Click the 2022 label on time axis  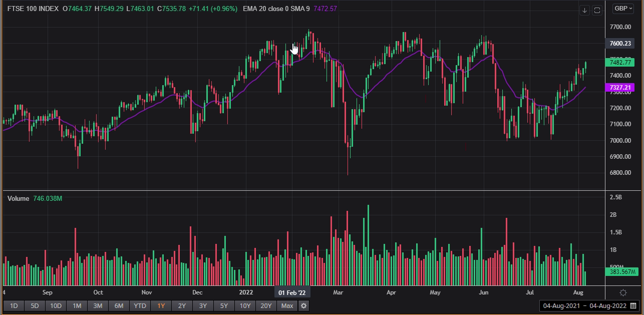[246, 292]
